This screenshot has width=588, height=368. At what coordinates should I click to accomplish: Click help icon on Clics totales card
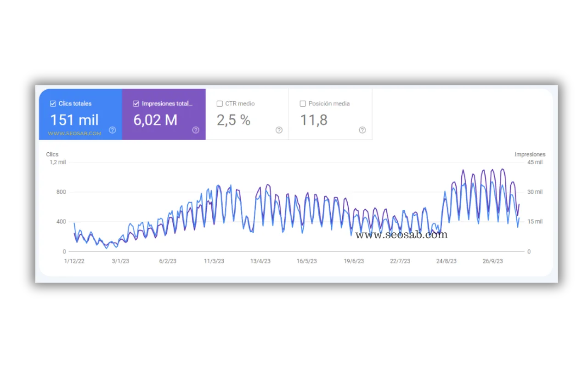coord(113,130)
